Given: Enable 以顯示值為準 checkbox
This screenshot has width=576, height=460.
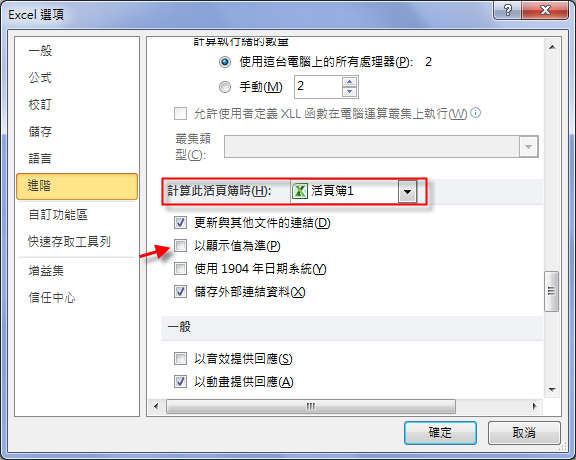Looking at the screenshot, I should [180, 245].
